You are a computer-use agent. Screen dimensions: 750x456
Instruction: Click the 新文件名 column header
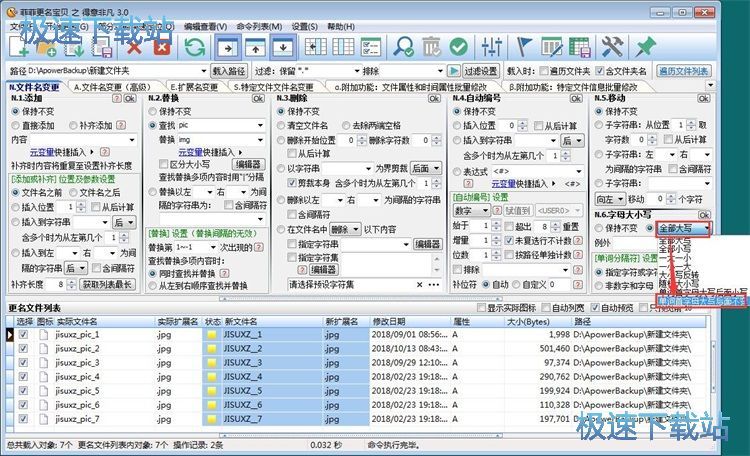274,322
